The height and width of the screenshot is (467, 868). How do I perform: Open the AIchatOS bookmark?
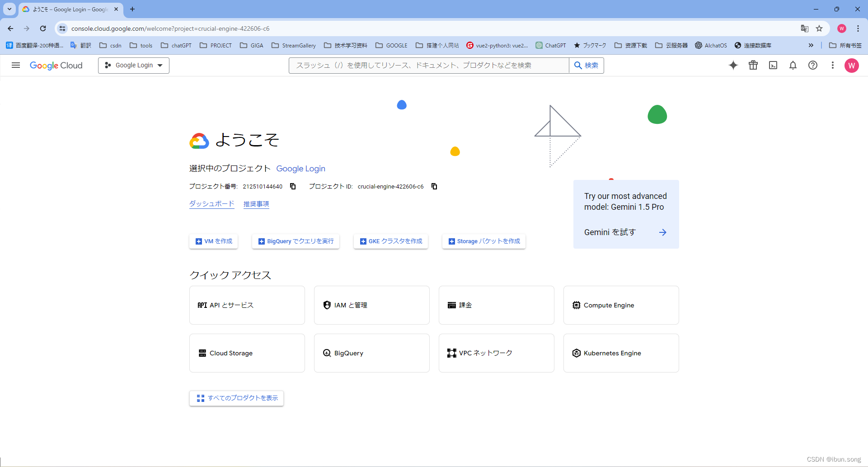pos(711,45)
